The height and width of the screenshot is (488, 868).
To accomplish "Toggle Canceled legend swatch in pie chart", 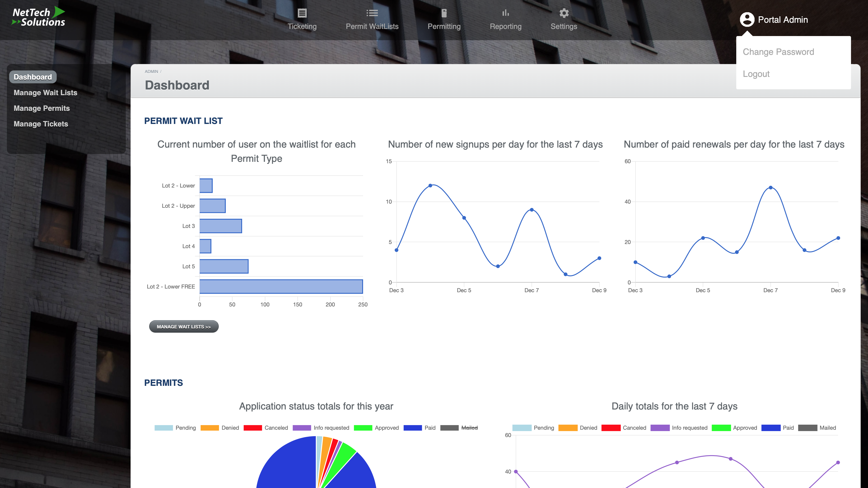I will (253, 428).
